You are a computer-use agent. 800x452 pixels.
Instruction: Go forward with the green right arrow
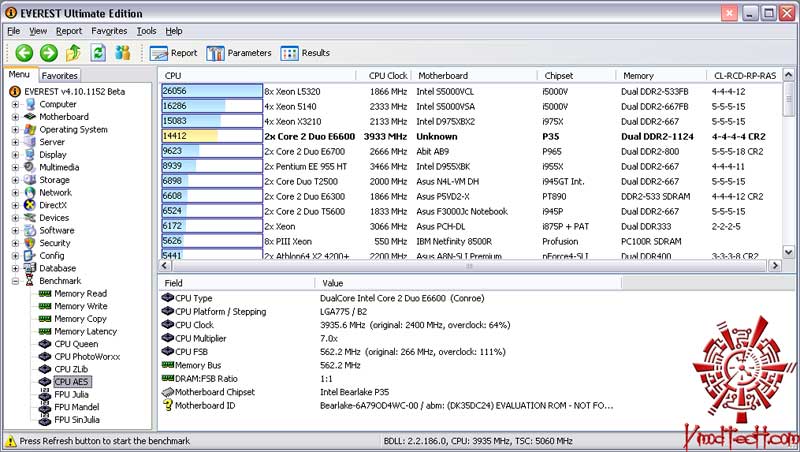point(49,53)
